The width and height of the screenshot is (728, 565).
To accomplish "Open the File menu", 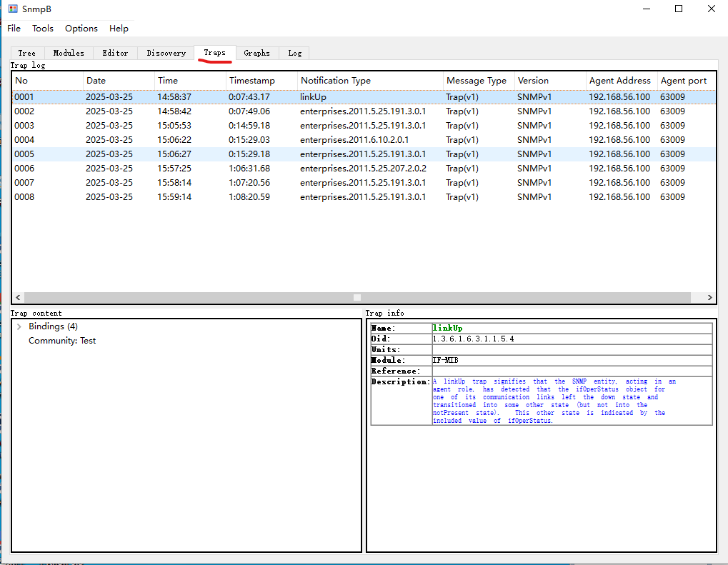I will point(14,29).
